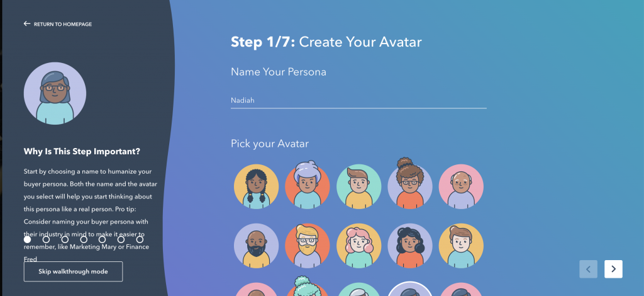The width and height of the screenshot is (644, 296).
Task: Click the Skip walkthrough mode button
Action: (73, 271)
